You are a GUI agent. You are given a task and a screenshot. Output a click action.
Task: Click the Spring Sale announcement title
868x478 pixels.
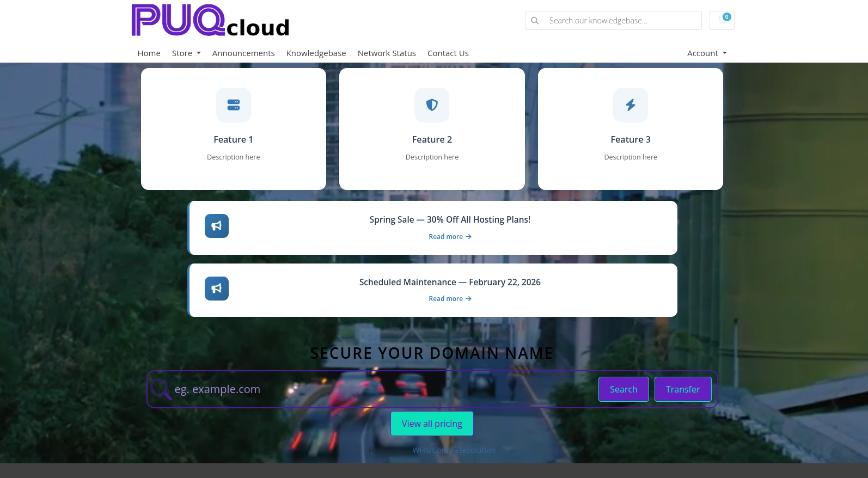(450, 220)
